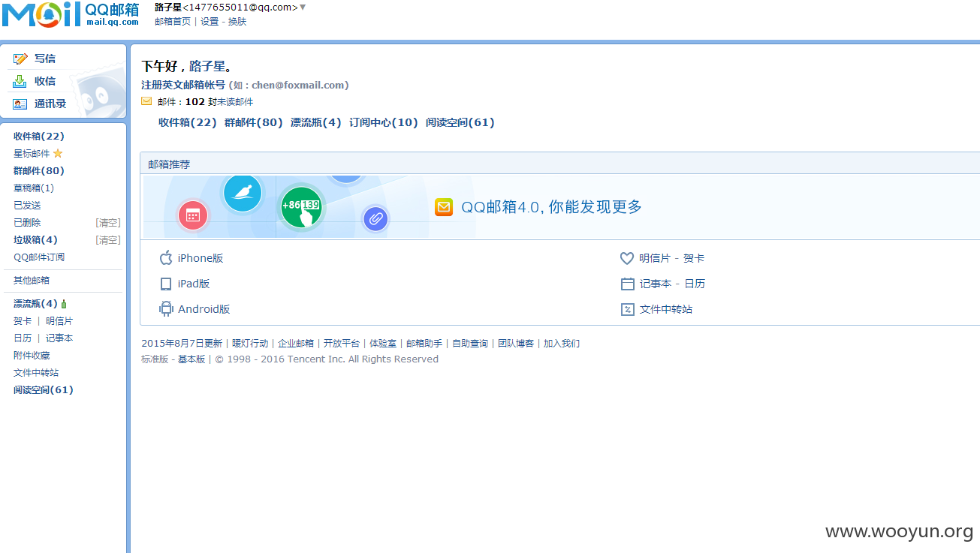Open 已删除 folder
The height and width of the screenshot is (553, 980).
click(x=27, y=223)
